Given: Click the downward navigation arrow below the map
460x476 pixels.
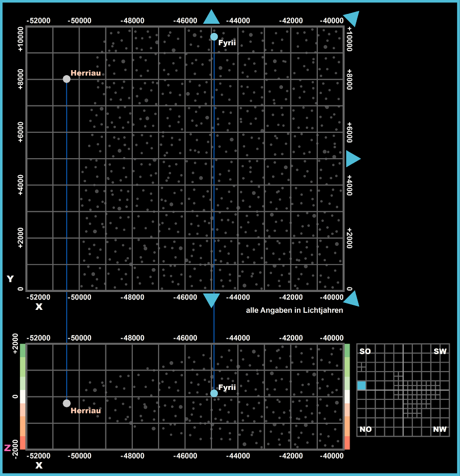Looking at the screenshot, I should click(x=211, y=299).
